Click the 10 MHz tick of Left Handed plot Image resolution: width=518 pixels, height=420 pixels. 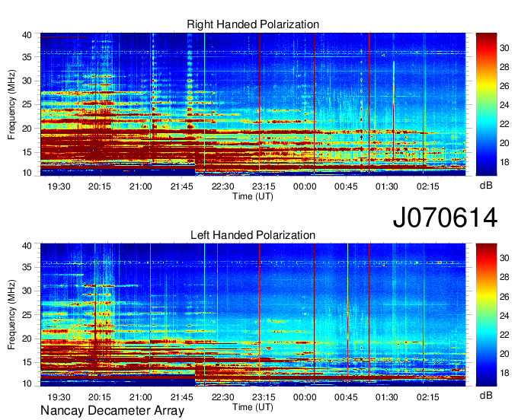click(x=27, y=383)
